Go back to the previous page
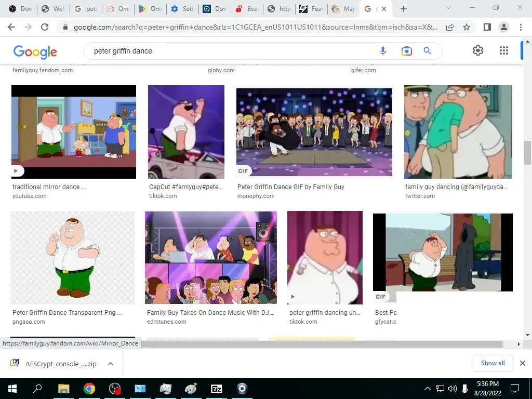Screen dimensions: 532x399 (11, 27)
